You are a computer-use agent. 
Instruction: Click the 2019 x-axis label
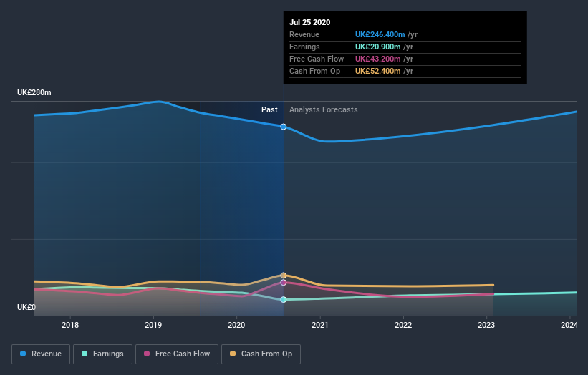pyautogui.click(x=153, y=325)
